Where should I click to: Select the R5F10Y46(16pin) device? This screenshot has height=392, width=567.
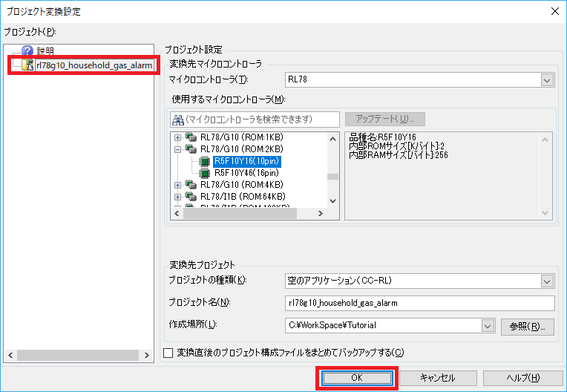pos(246,173)
